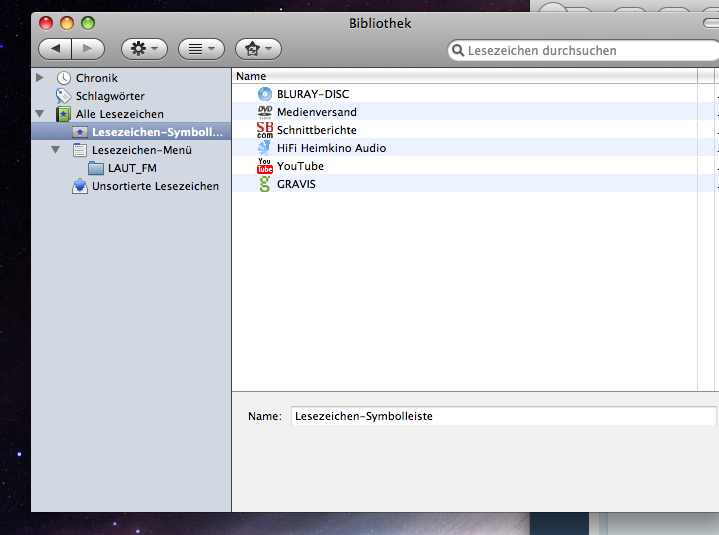Click the HiFi Heimkino Audio favicon

pos(264,148)
